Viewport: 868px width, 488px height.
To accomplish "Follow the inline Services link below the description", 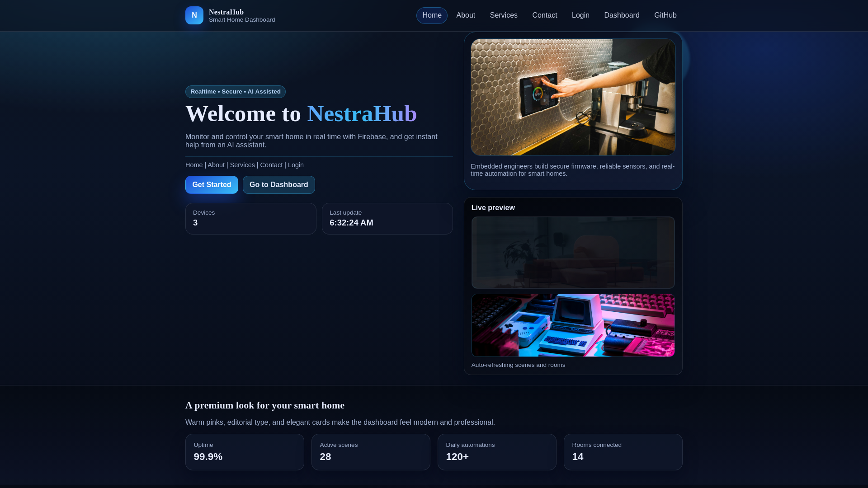I will (242, 165).
